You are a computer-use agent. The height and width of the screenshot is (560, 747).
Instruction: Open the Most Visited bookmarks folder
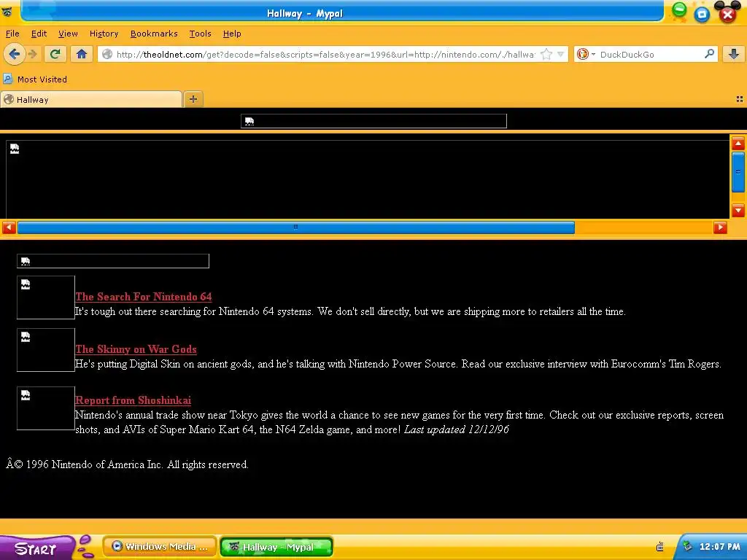coord(35,79)
